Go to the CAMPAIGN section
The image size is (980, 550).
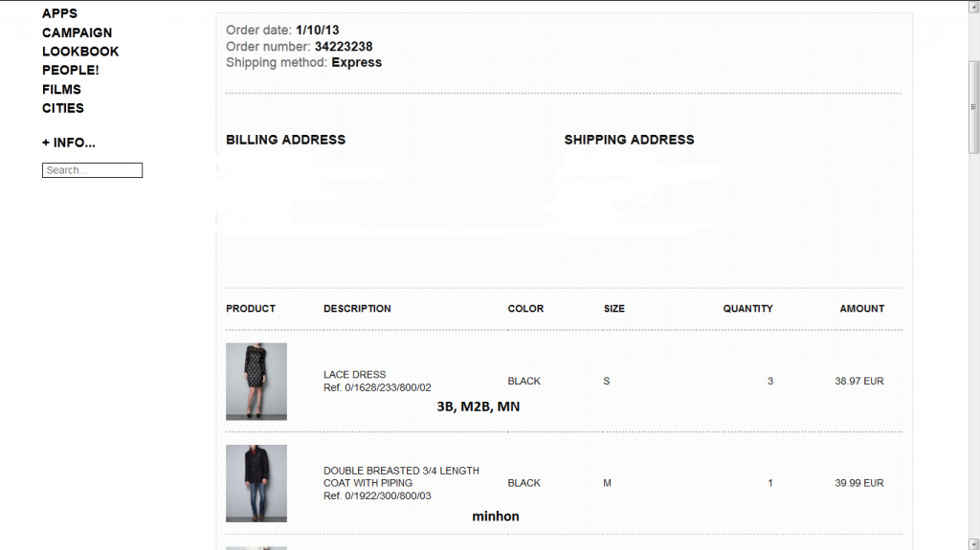click(77, 33)
